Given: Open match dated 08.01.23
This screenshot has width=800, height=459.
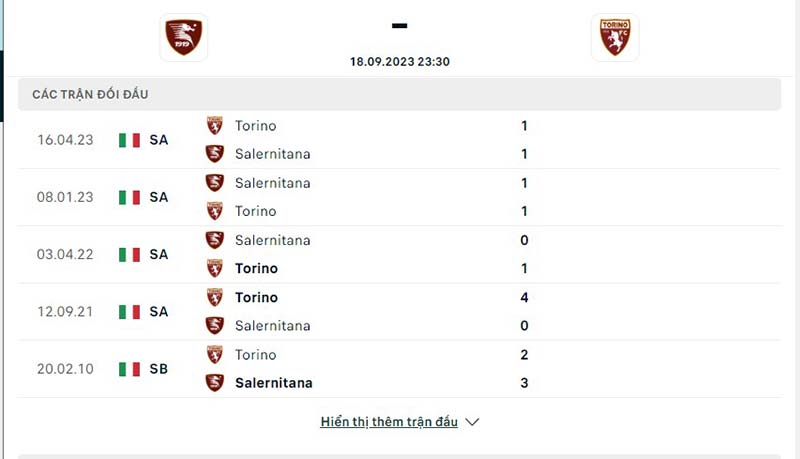Looking at the screenshot, I should coord(65,197).
